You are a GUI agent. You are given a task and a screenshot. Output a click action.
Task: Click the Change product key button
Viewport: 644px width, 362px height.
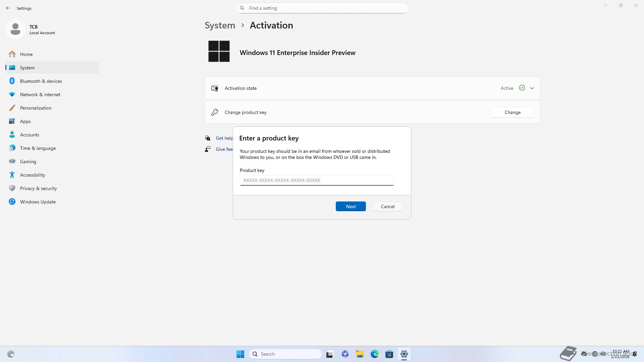coord(513,112)
